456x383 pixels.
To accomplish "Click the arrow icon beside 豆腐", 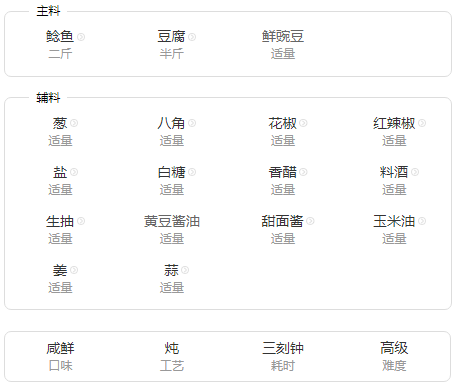I will [192, 37].
